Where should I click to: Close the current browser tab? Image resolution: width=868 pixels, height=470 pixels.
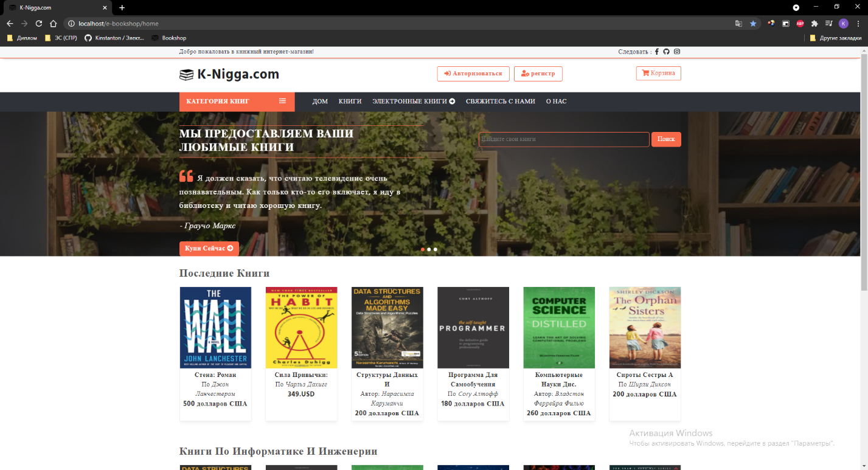tap(106, 7)
